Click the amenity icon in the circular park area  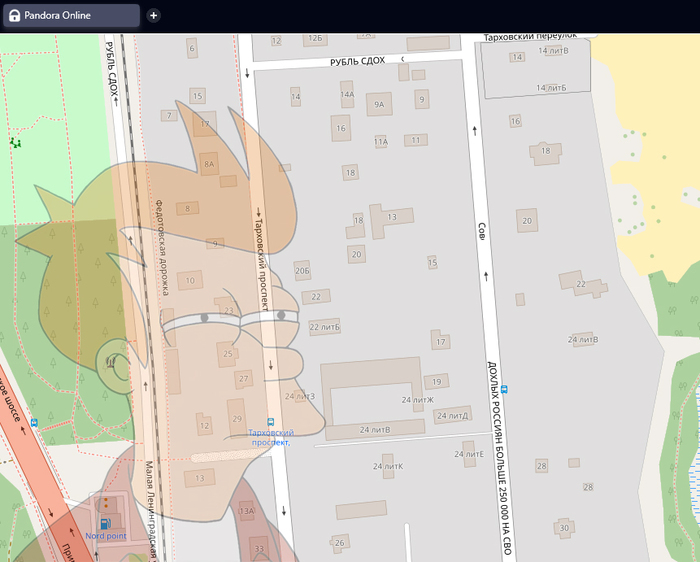[111, 361]
